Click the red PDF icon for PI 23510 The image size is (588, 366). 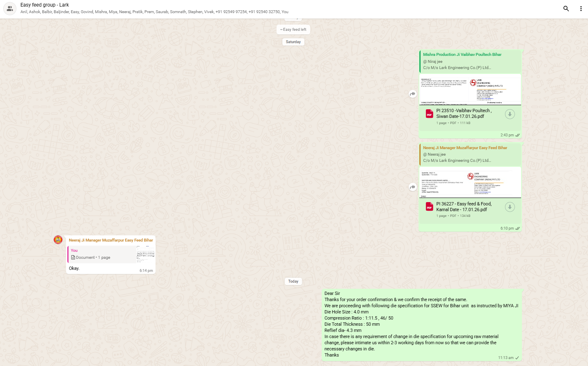click(429, 114)
